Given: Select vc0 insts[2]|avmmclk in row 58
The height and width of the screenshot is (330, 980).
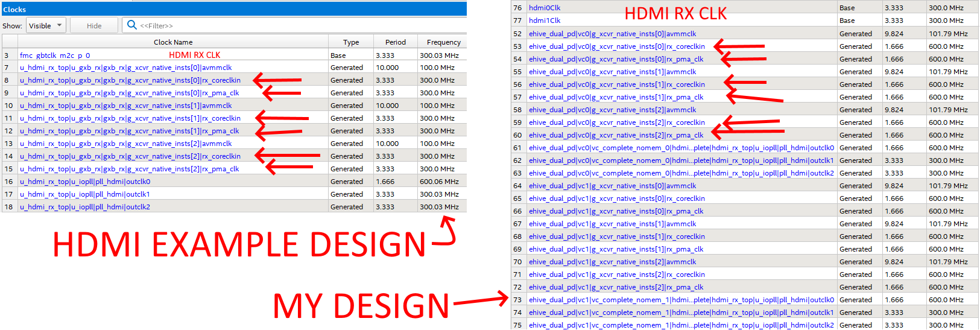Looking at the screenshot, I should click(613, 110).
